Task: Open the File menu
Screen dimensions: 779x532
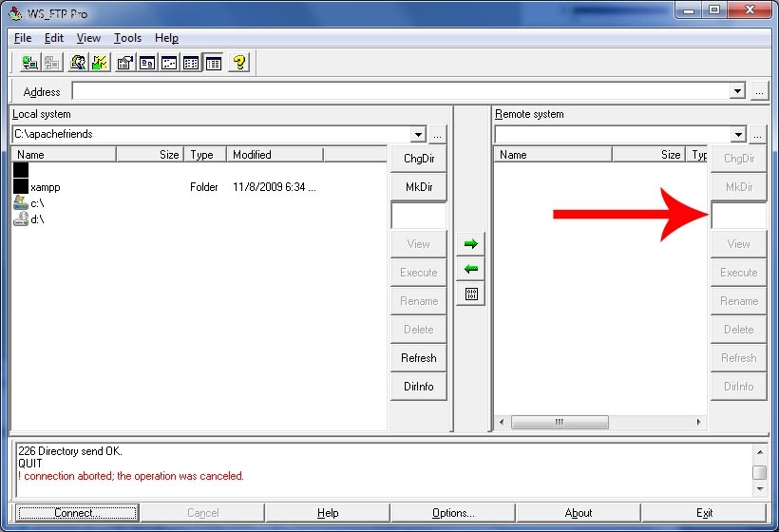Action: click(23, 38)
